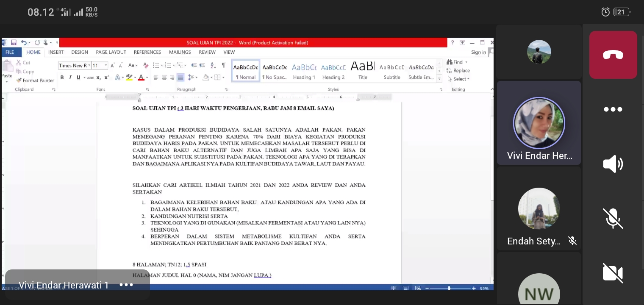Click the Center alignment icon

pos(164,78)
